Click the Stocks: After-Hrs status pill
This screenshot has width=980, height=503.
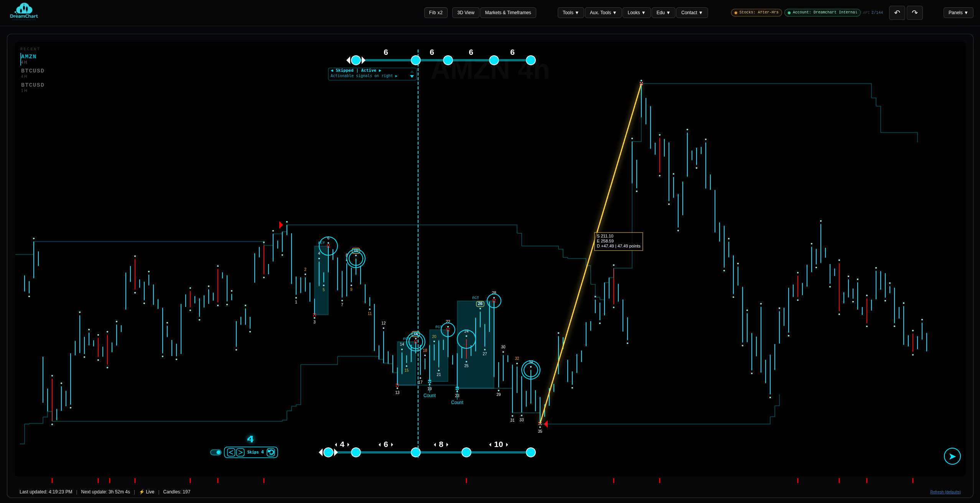pos(756,12)
